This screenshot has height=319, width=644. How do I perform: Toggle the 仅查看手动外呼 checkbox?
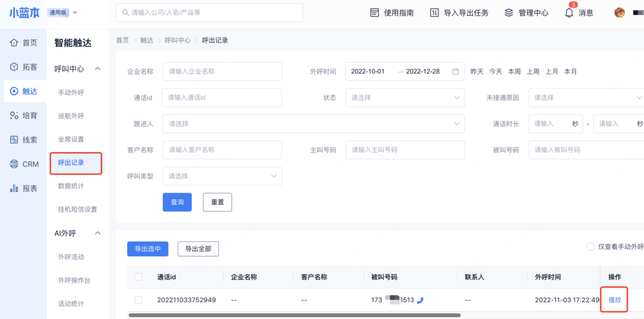coord(591,247)
